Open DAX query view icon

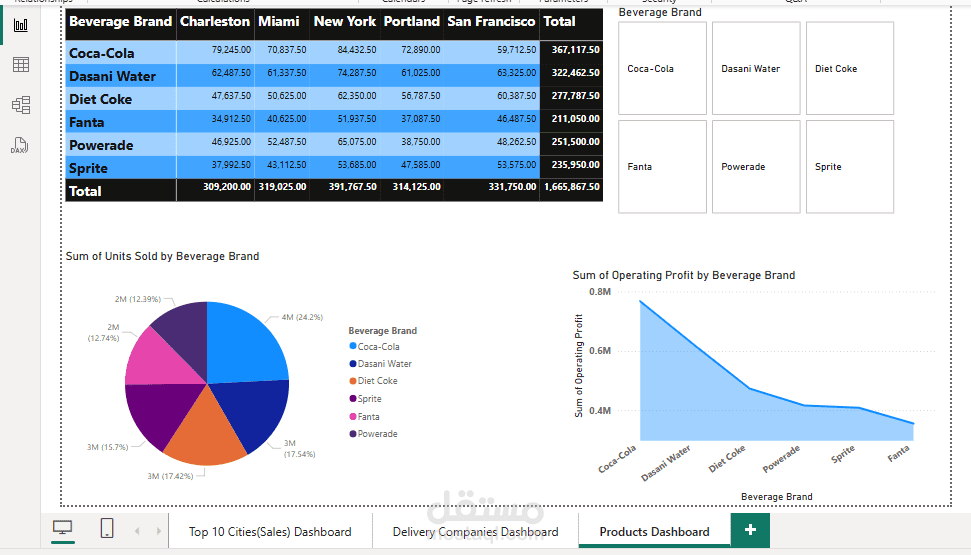(20, 146)
